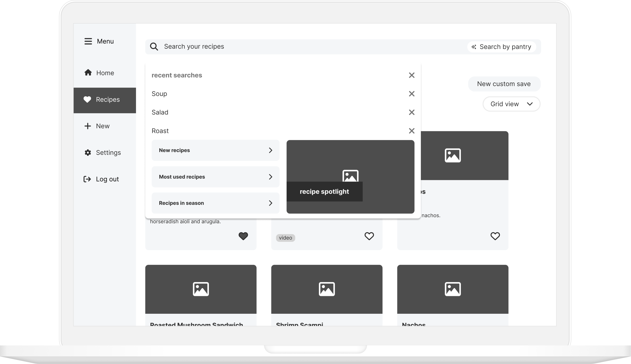Open the Grid view dropdown
This screenshot has height=364, width=631.
(511, 104)
